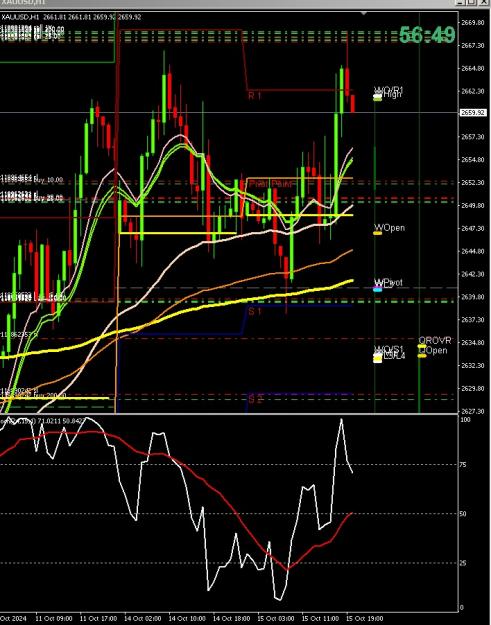Click the R 1 resistance level label
Viewport: 491px width, 625px height.
coord(255,96)
